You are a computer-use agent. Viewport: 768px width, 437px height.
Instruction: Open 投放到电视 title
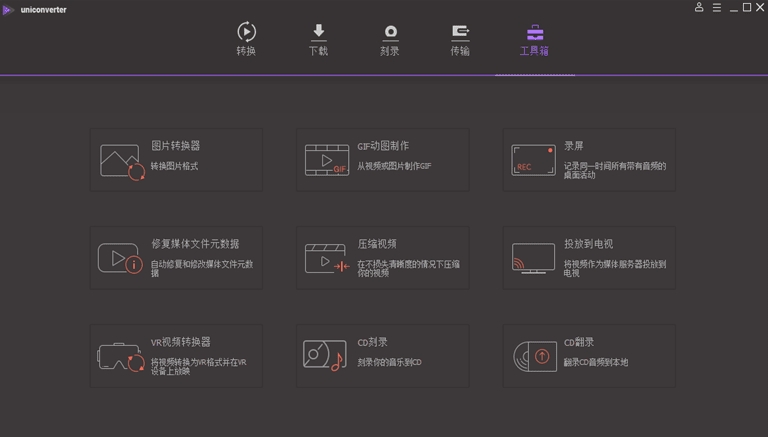(588, 243)
